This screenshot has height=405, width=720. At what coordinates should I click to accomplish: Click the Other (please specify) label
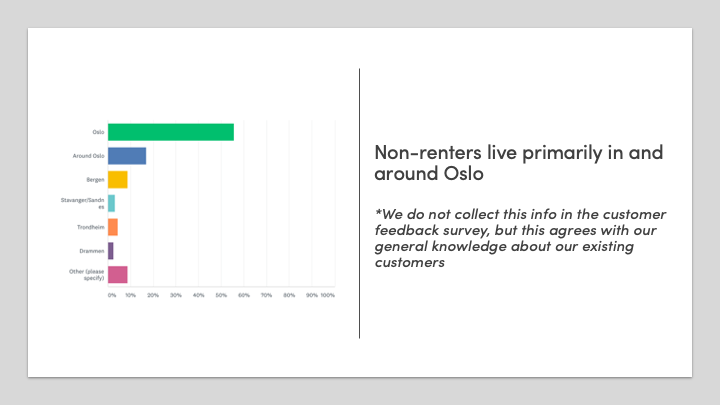[87, 275]
